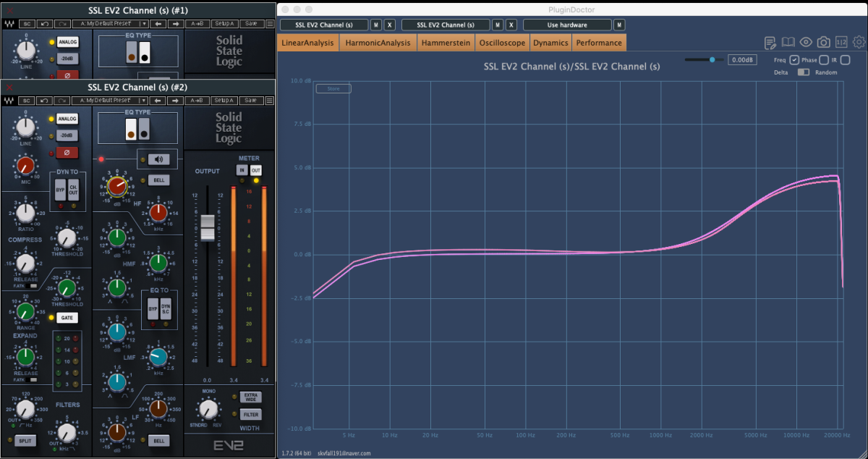Click the PluginDoctor gain slider handle

712,60
